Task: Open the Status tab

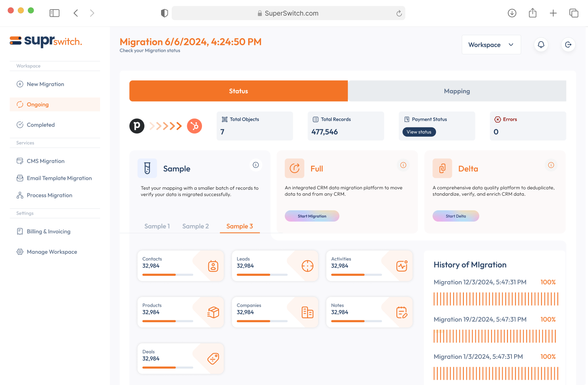Action: coord(238,91)
